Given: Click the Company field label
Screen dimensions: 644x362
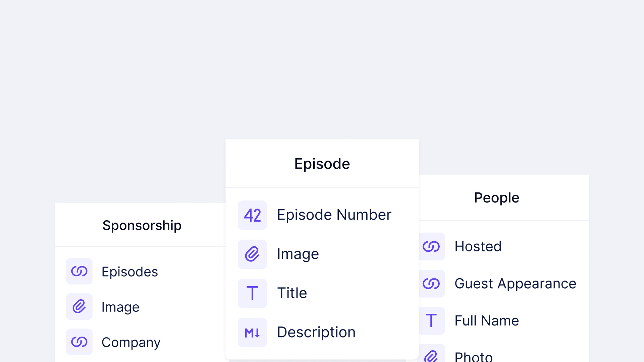Looking at the screenshot, I should pos(131,342).
